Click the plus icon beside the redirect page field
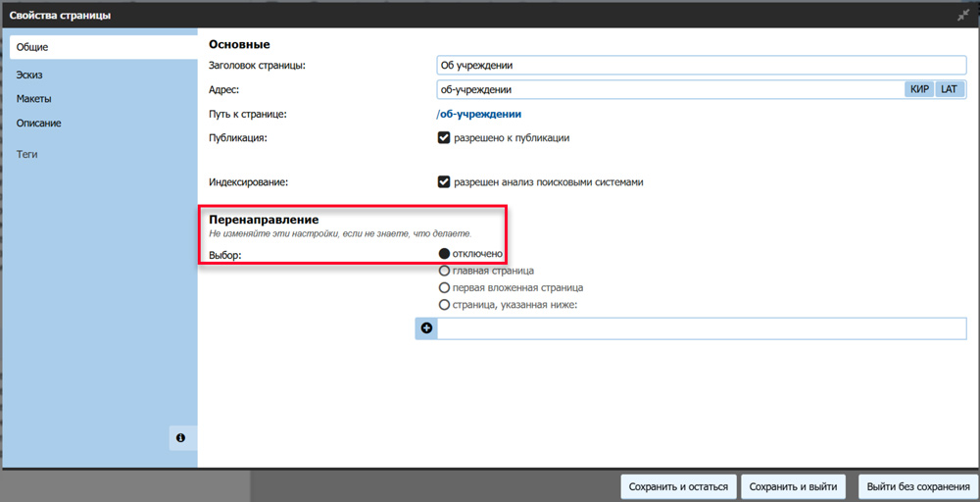This screenshot has width=980, height=502. pyautogui.click(x=426, y=328)
